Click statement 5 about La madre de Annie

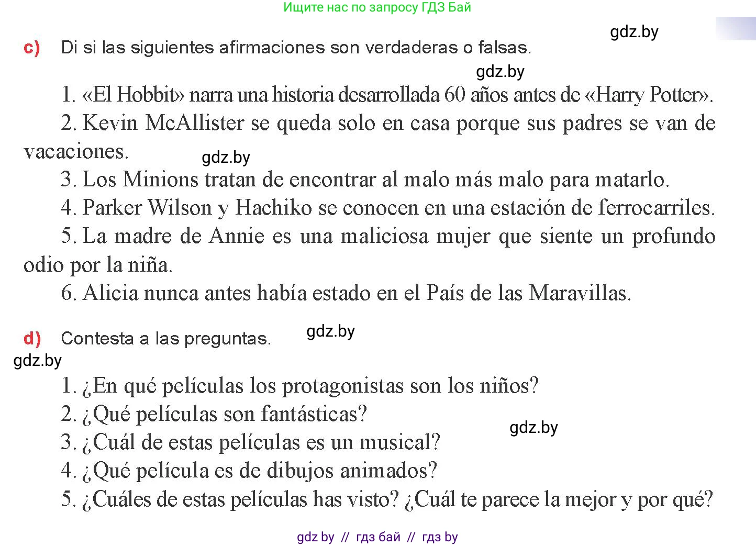[370, 250]
